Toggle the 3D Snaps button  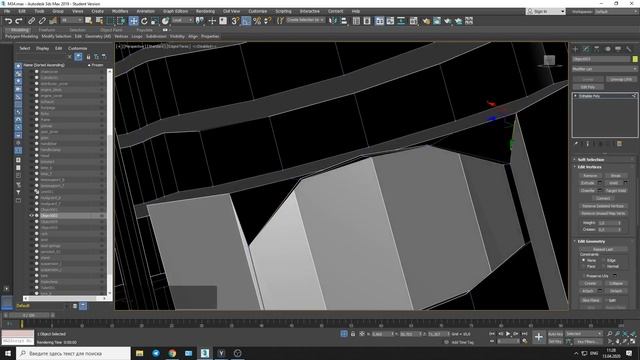[x=235, y=21]
